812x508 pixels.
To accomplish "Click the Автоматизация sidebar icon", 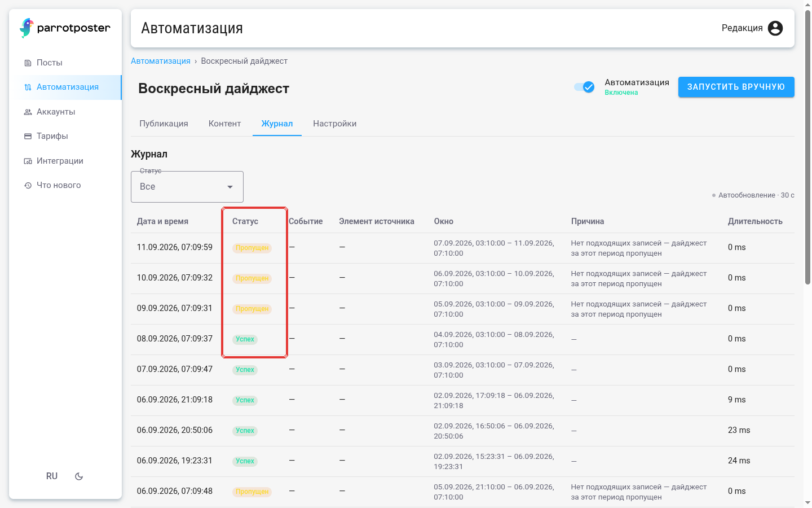I will pyautogui.click(x=28, y=87).
